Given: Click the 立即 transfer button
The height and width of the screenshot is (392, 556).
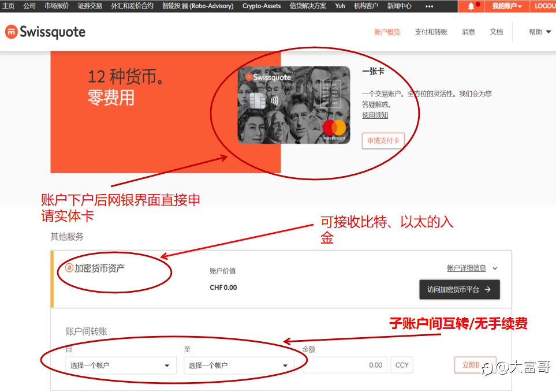Looking at the screenshot, I should click(475, 365).
